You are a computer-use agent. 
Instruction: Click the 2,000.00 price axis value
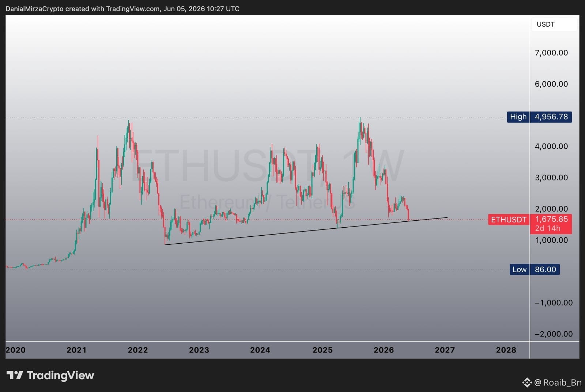point(551,209)
